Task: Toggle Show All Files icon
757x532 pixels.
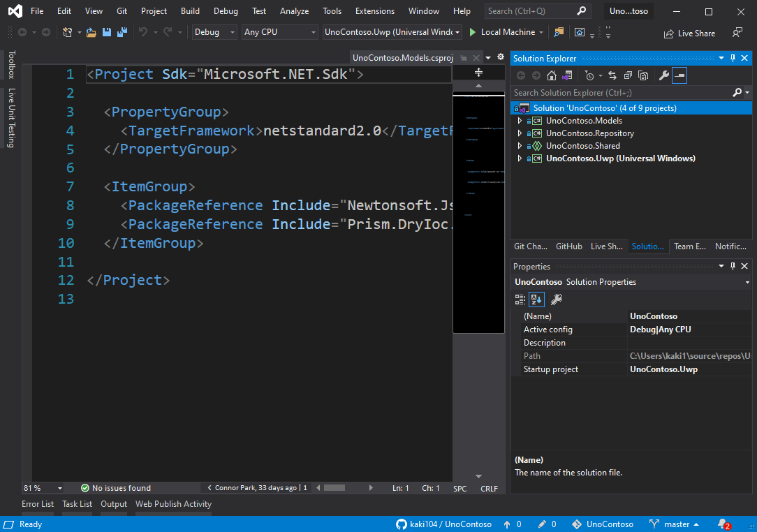Action: pos(643,75)
